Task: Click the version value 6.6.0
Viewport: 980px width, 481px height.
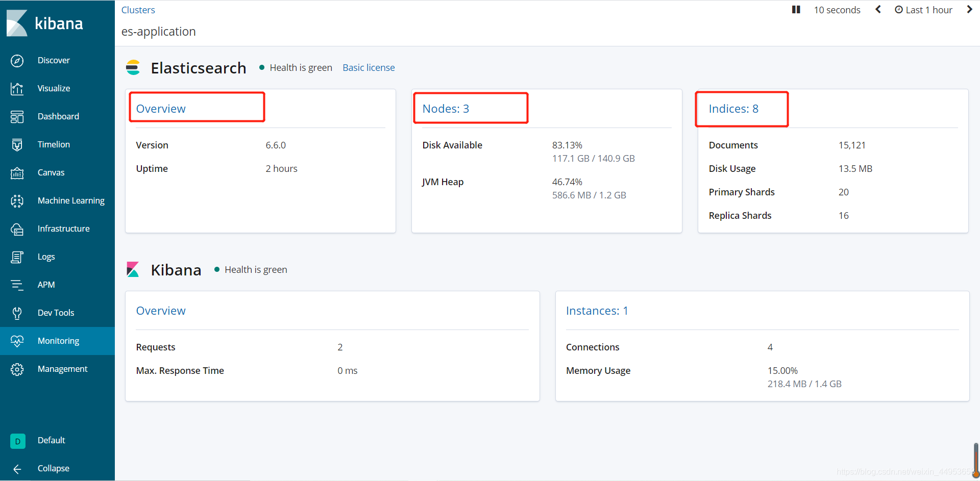Action: point(276,145)
